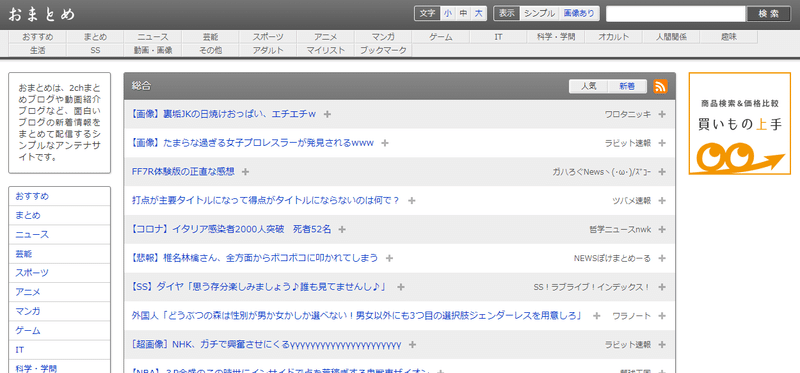800x373 pixels.
Task: Sort the list by 人気
Action: point(588,87)
